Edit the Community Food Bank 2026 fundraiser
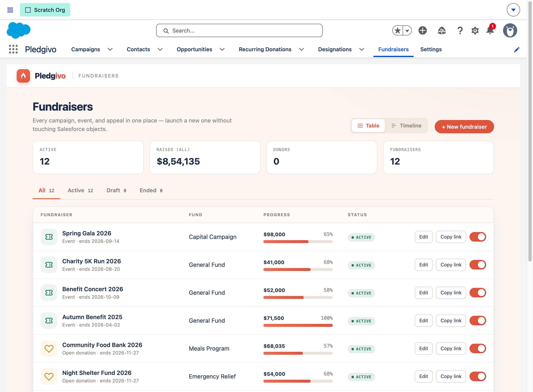533x392 pixels. point(423,349)
